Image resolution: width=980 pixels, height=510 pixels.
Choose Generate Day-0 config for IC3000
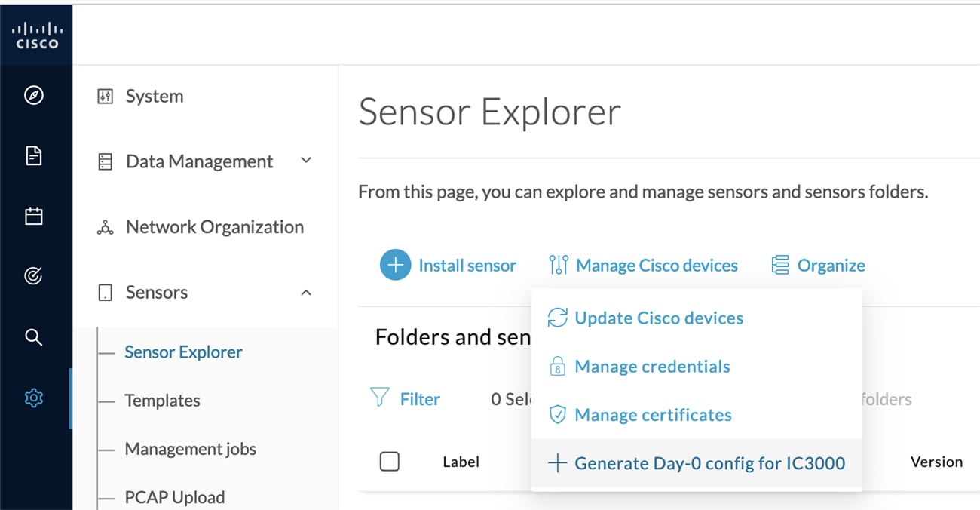709,462
